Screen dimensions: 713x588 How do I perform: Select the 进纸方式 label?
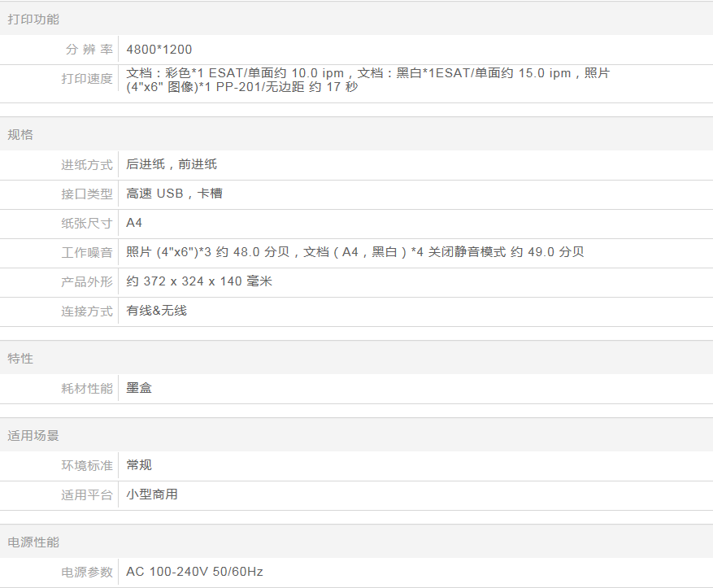(x=87, y=165)
